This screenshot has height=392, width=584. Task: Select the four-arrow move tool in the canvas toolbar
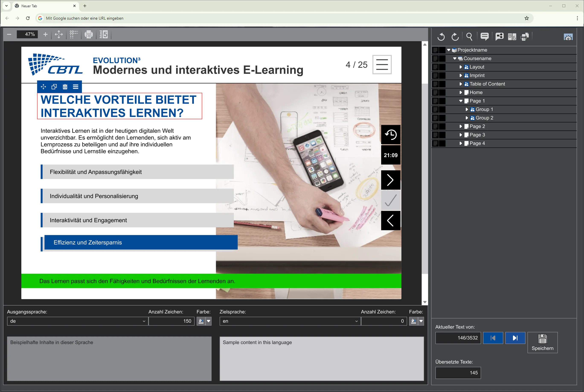click(x=59, y=34)
